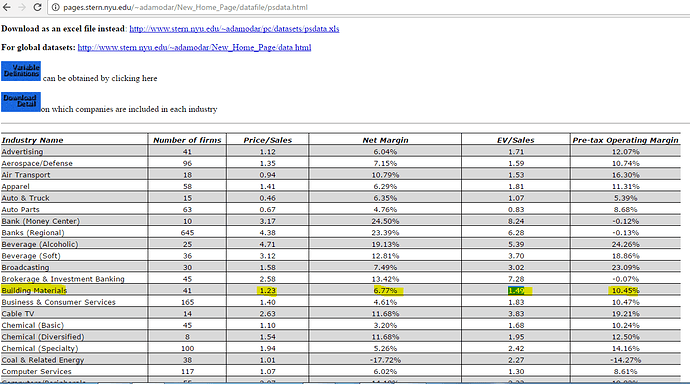Click the Advertising industry row name
The width and height of the screenshot is (690, 384).
pos(22,152)
